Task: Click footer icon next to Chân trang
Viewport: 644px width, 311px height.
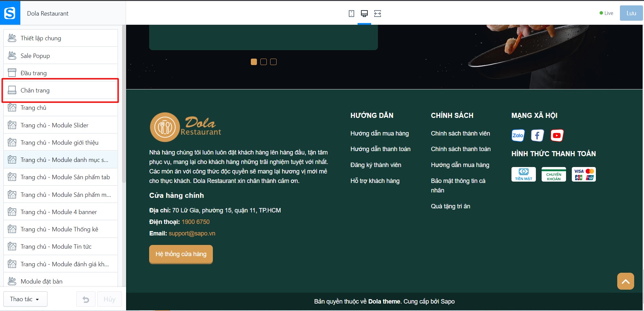Action: pos(12,90)
